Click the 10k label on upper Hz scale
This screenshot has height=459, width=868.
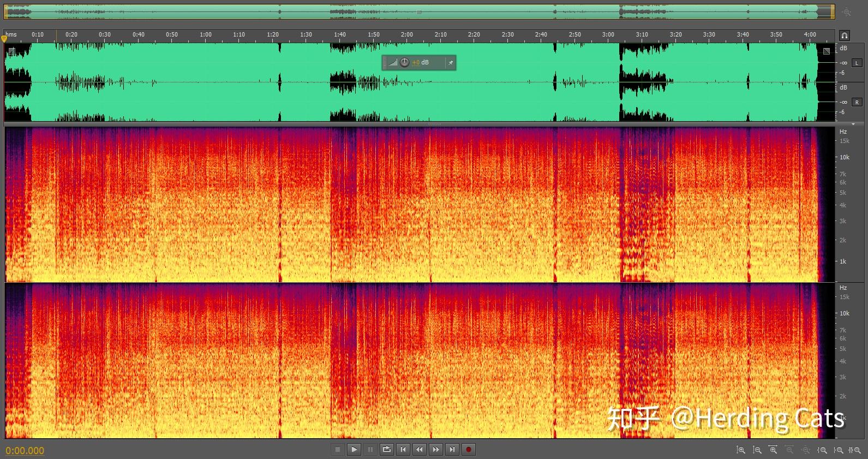point(845,157)
